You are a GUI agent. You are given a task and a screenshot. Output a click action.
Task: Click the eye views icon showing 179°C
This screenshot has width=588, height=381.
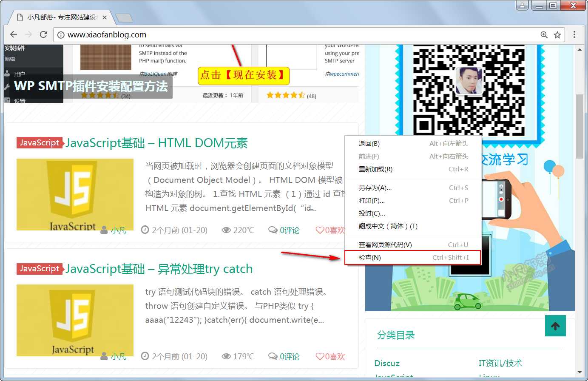pos(226,356)
